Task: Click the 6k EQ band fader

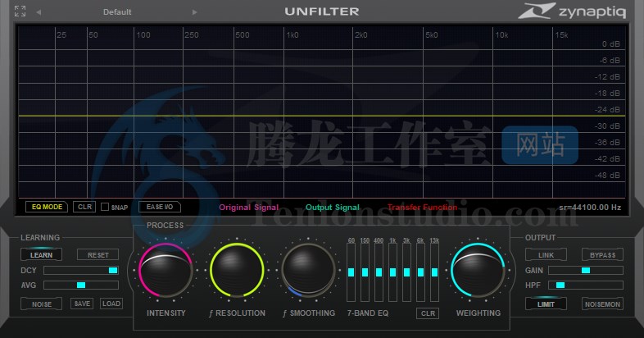Action: tap(420, 272)
